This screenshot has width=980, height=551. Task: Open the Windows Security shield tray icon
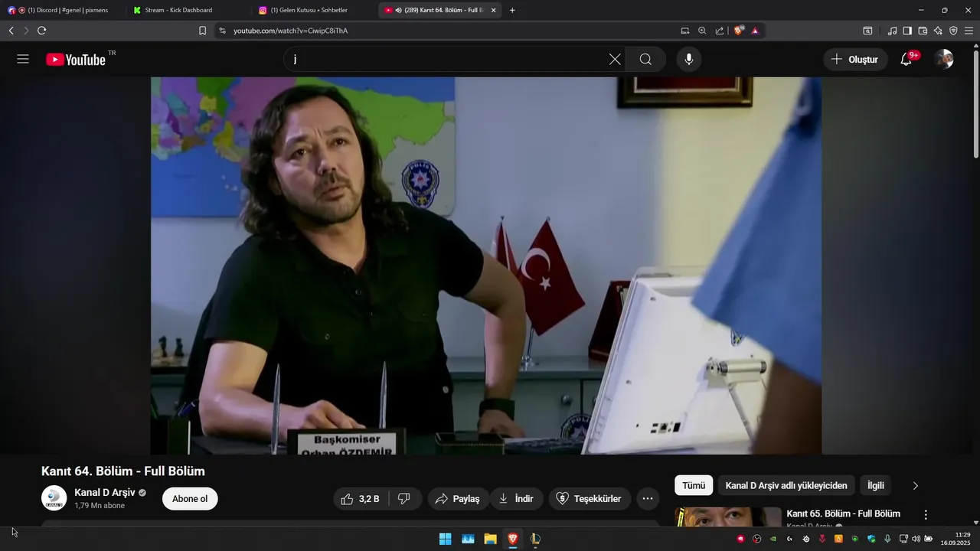pos(871,539)
